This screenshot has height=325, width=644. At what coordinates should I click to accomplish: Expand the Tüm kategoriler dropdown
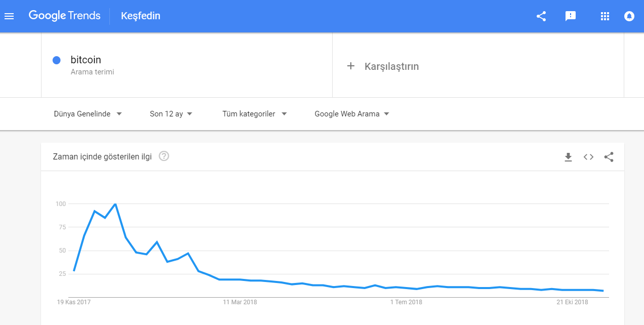pyautogui.click(x=255, y=114)
